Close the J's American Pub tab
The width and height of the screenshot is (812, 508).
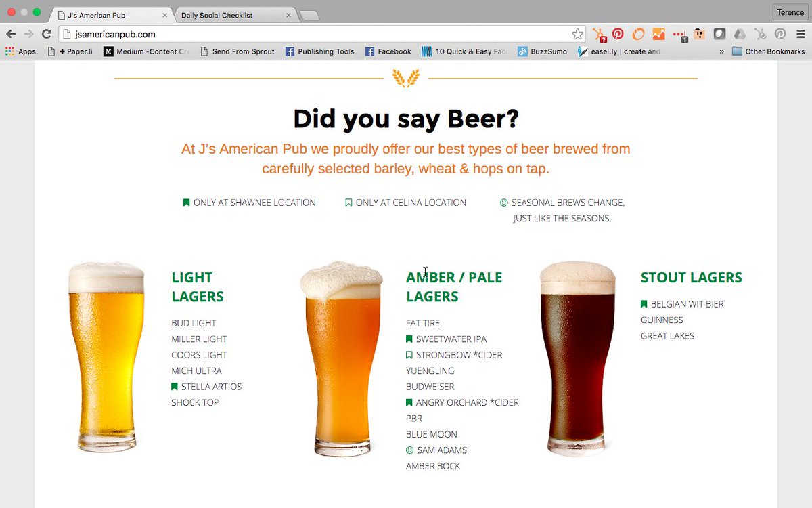(164, 15)
